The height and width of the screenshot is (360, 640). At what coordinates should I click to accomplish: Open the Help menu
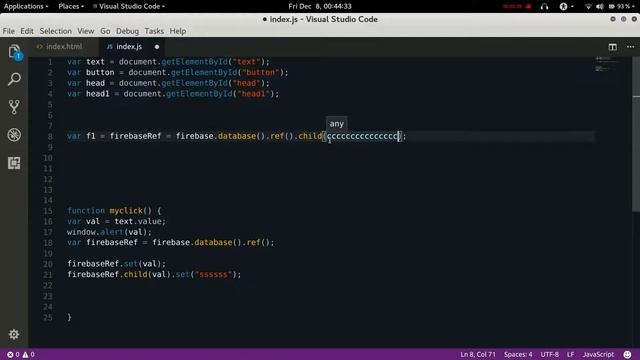point(178,31)
